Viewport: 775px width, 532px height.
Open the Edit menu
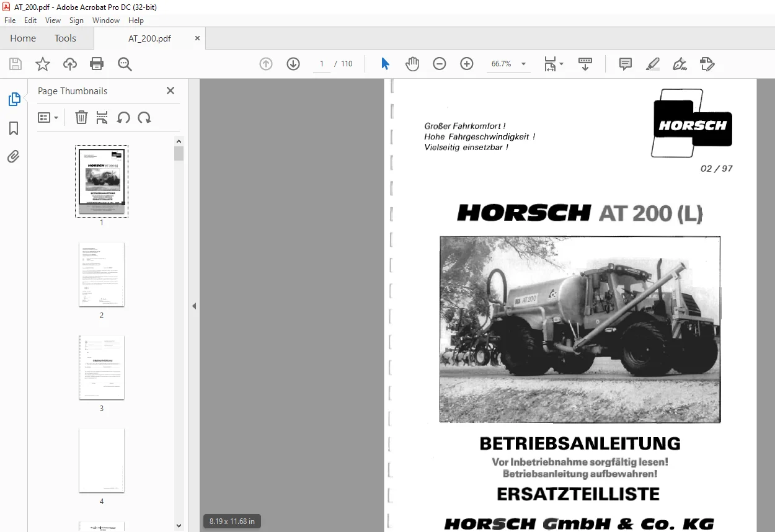30,20
